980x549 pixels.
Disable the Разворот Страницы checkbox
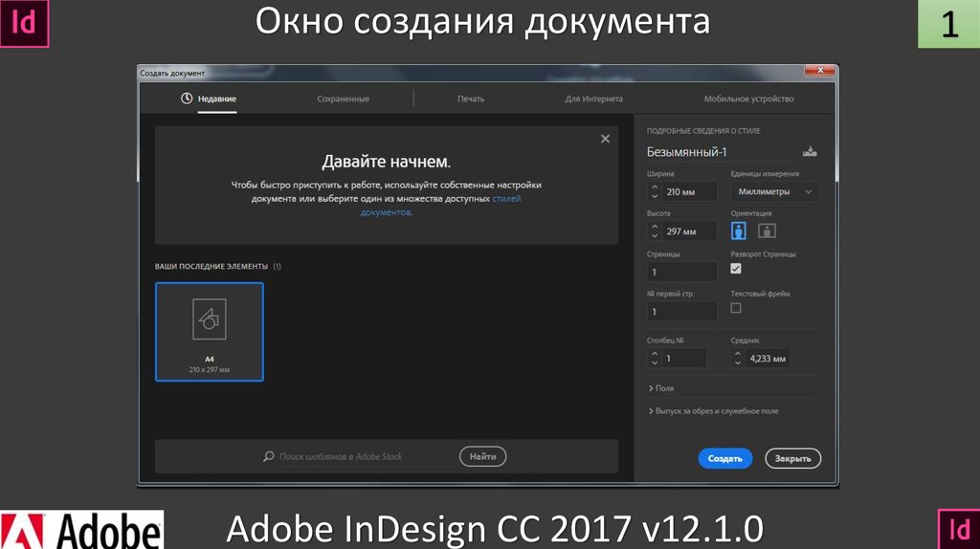pos(736,269)
